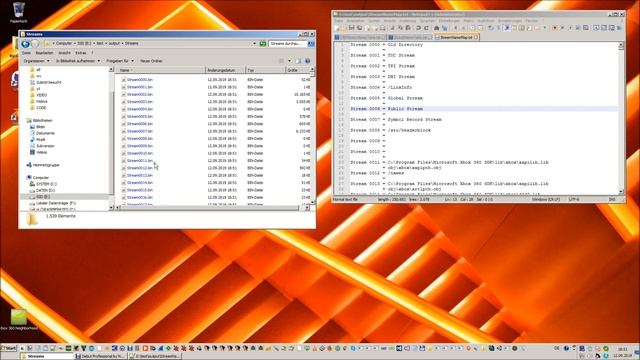640x360 pixels.
Task: Click the Copy icon in Notepad++ toolbar
Action: (x=400, y=28)
